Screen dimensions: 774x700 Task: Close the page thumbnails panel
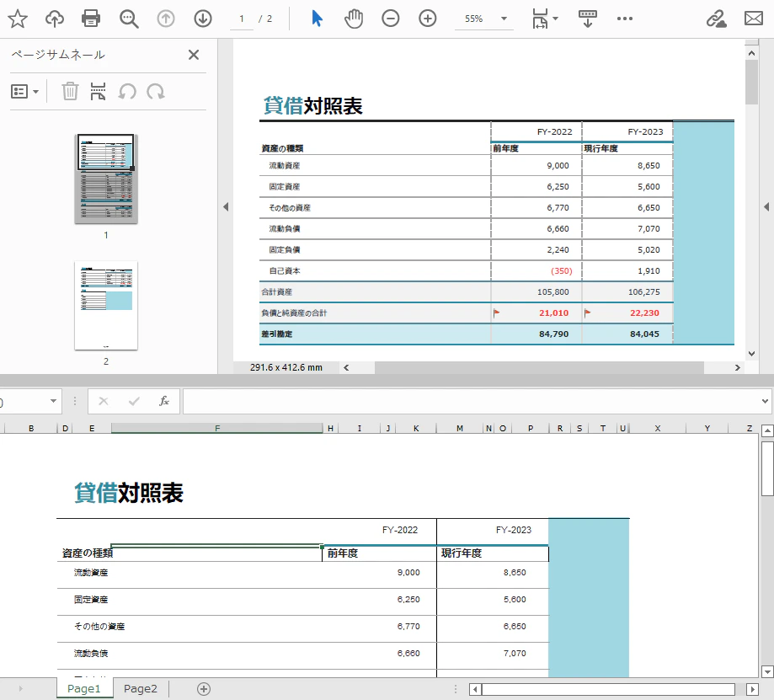(x=193, y=54)
